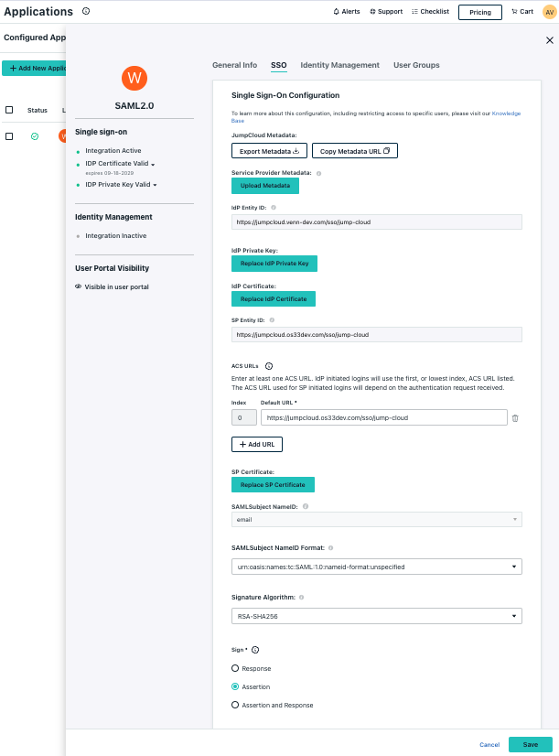Click the ACS URL Index field

coord(244,417)
